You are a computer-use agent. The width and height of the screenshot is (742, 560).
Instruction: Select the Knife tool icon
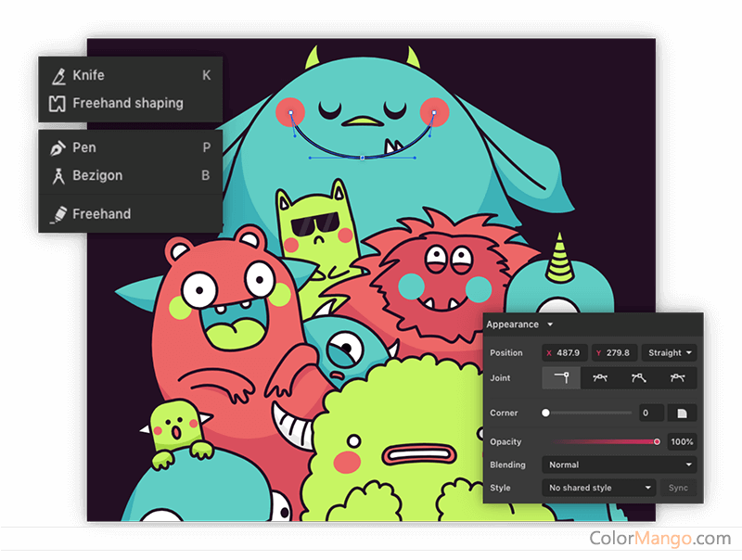58,76
